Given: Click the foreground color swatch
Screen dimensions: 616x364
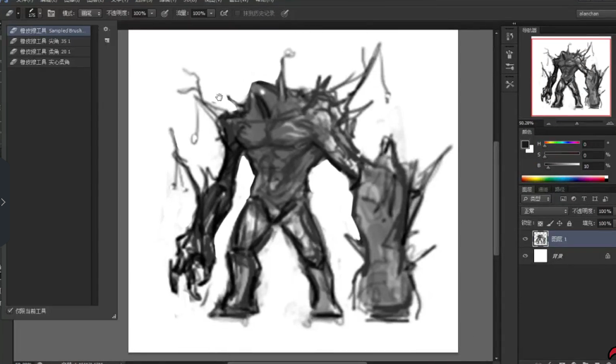Looking at the screenshot, I should [525, 144].
